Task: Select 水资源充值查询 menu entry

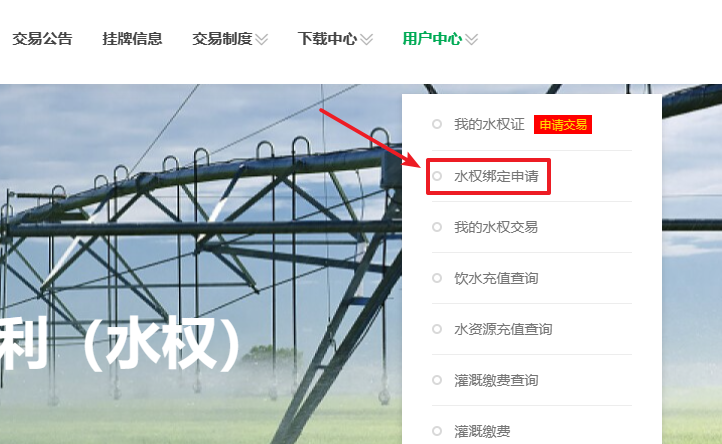Action: pyautogui.click(x=503, y=329)
